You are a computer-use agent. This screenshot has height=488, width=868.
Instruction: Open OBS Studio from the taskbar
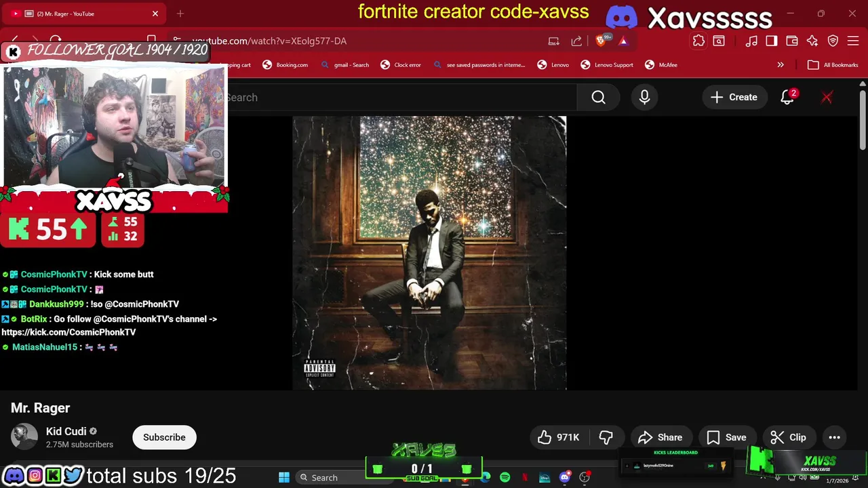585,477
